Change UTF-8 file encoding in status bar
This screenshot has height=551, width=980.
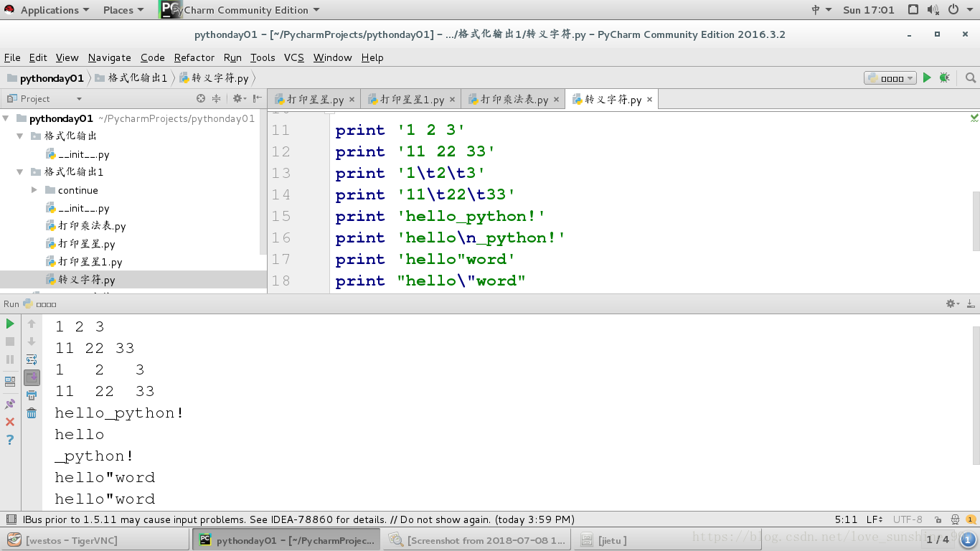point(908,519)
